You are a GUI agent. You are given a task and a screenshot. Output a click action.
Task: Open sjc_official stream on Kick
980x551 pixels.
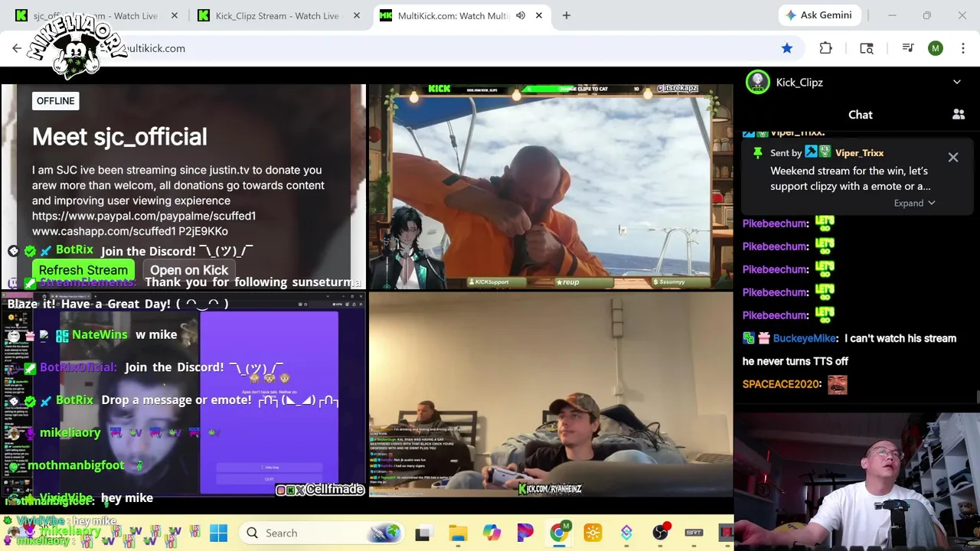point(189,270)
